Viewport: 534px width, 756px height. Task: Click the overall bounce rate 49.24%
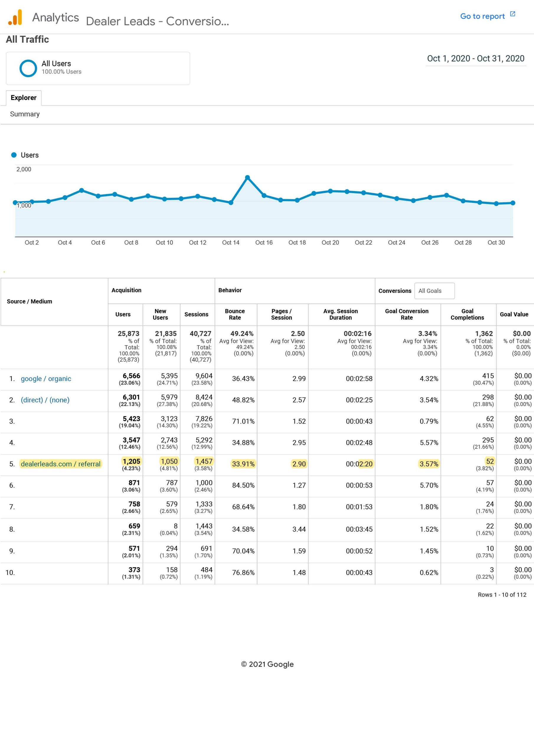click(242, 333)
